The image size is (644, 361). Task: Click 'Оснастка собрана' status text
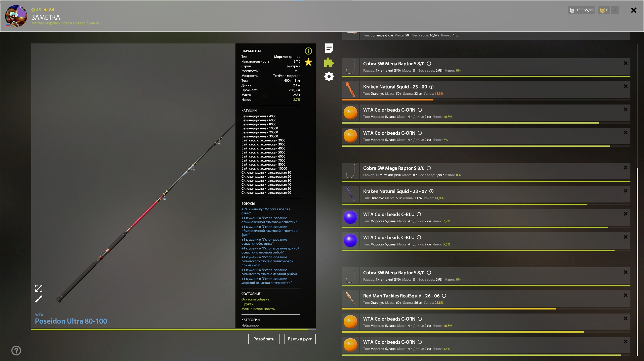(x=255, y=299)
